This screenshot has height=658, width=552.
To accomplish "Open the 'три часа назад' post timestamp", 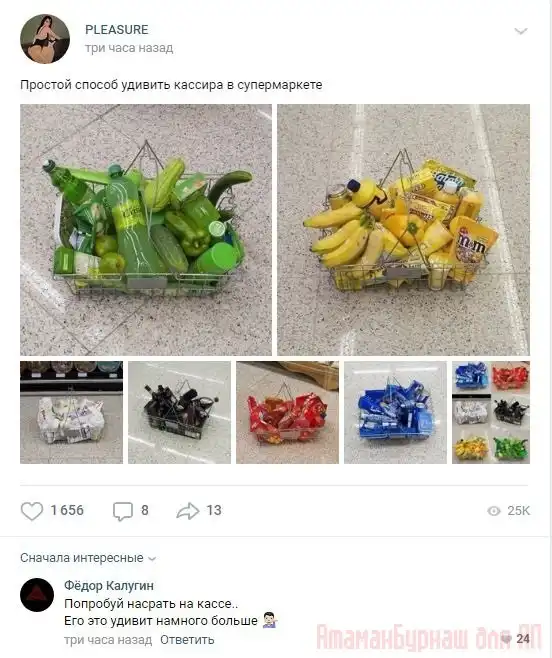I will tap(129, 48).
